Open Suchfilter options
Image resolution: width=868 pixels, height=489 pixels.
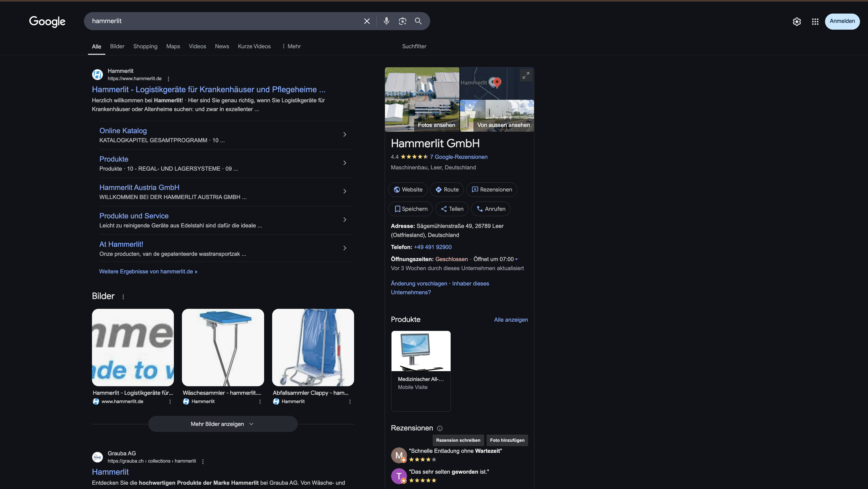(x=414, y=46)
